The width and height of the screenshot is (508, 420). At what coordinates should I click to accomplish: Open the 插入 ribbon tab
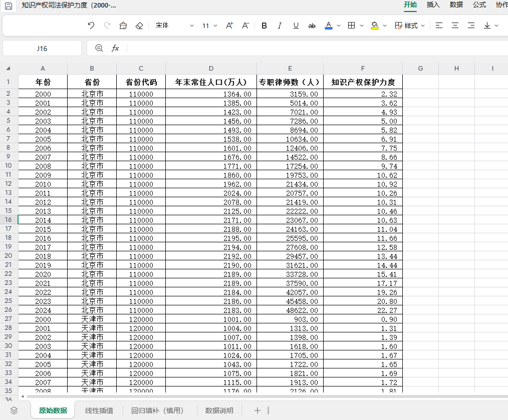[433, 5]
